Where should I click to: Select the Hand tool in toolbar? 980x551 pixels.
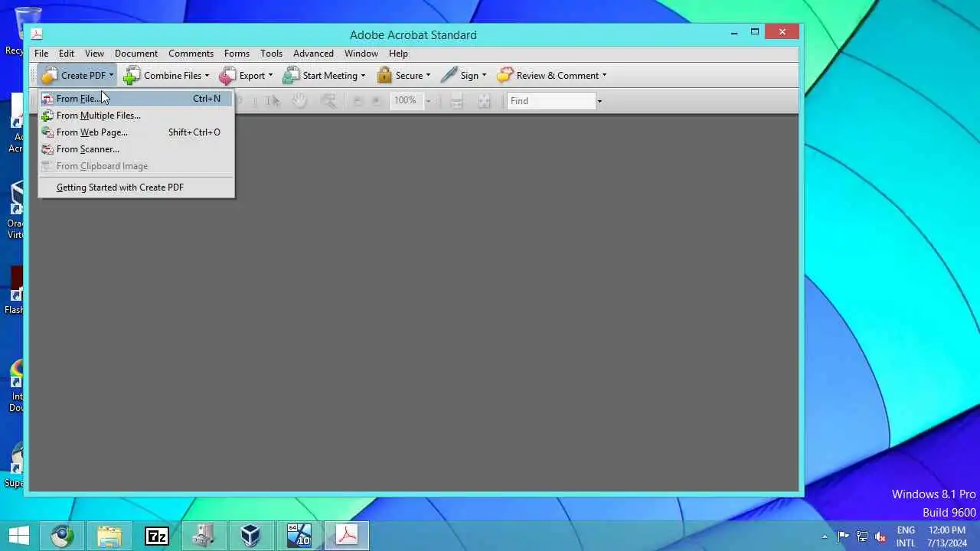pyautogui.click(x=300, y=100)
